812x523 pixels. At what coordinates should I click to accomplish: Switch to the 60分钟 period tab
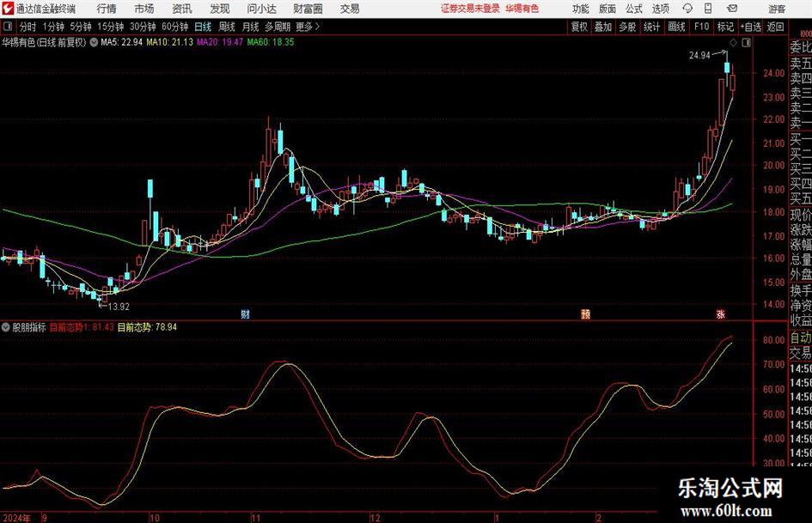pyautogui.click(x=175, y=27)
